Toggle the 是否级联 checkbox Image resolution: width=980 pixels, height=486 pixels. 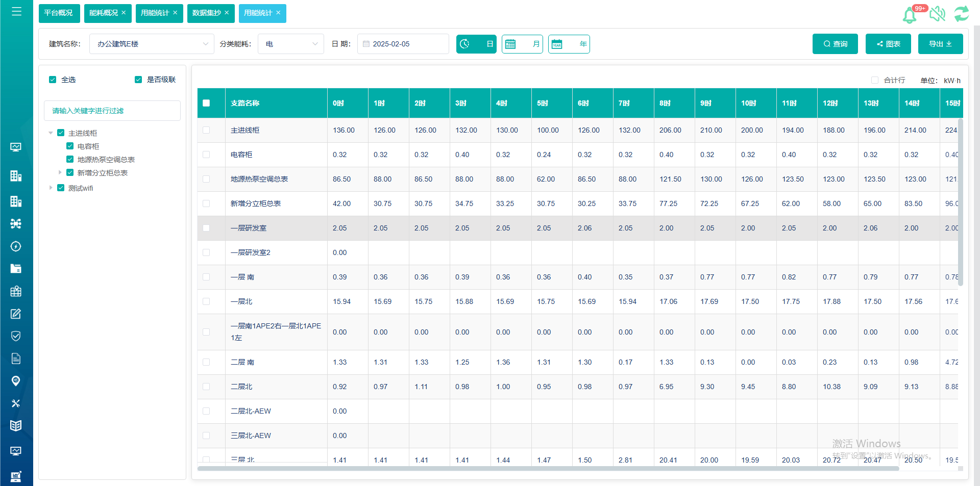tap(138, 80)
